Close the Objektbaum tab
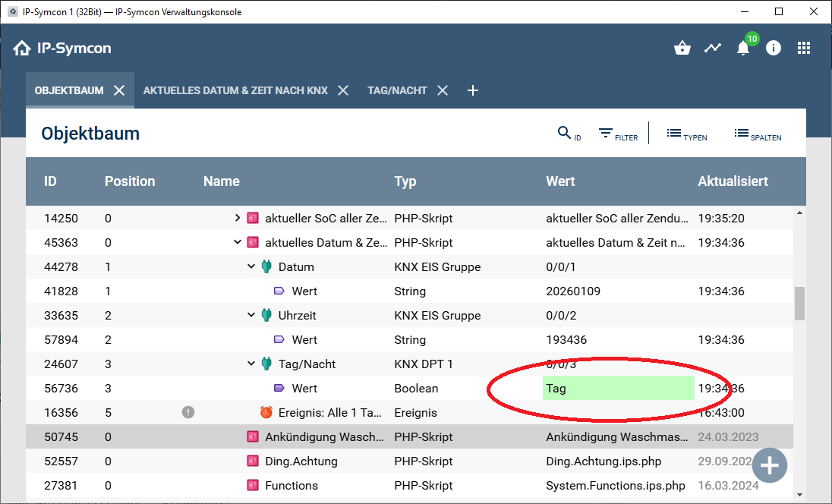The image size is (832, 504). (x=119, y=90)
